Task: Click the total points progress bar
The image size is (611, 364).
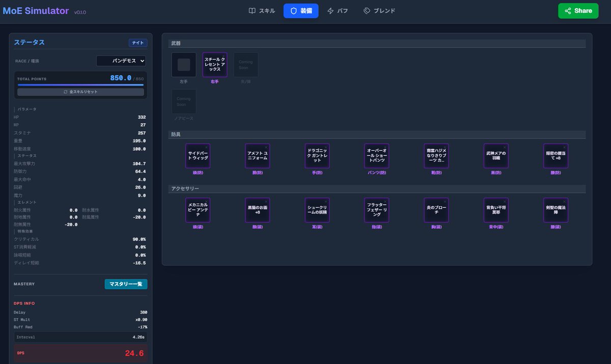Action: click(x=80, y=85)
